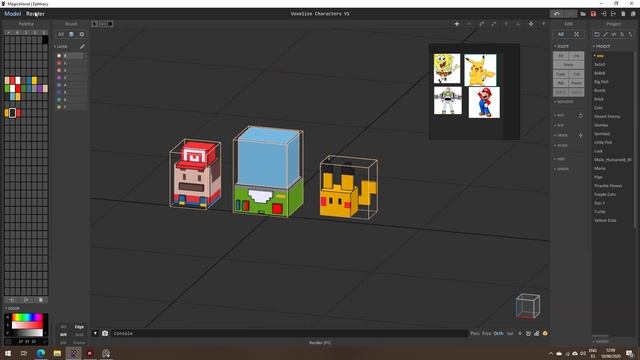Image resolution: width=640 pixels, height=360 pixels.
Task: Click the move cross icon beside MOVE
Action: click(x=580, y=135)
